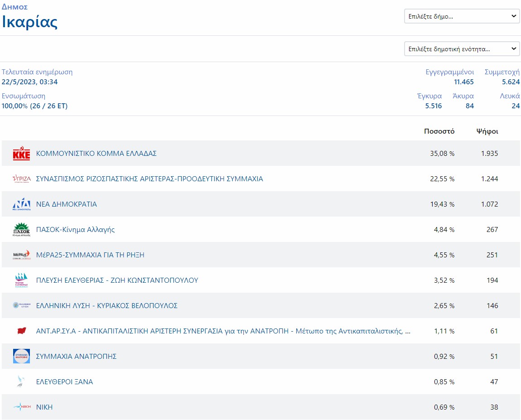Open the ΣΥΜΜΑΧΙΑ ΑΝΑΤΡΟΠΗΣ link
Image resolution: width=521 pixels, height=420 pixels.
[76, 357]
